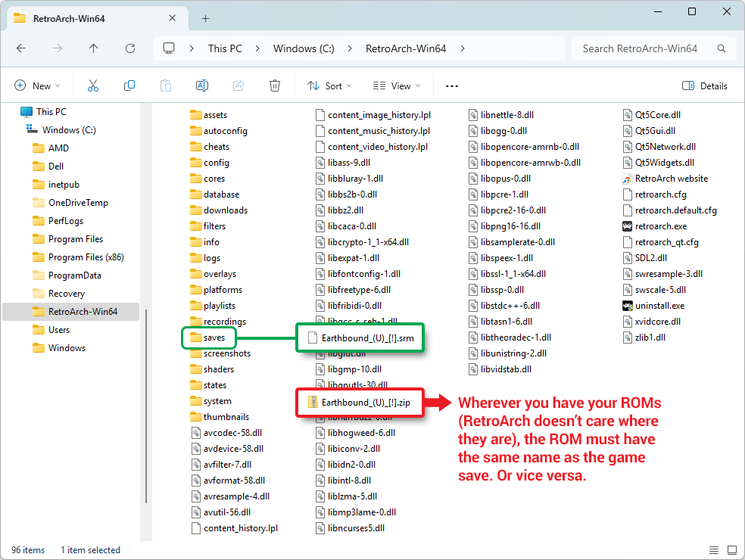Screen dimensions: 745x560
Task: Toggle the Details pane
Action: click(705, 86)
